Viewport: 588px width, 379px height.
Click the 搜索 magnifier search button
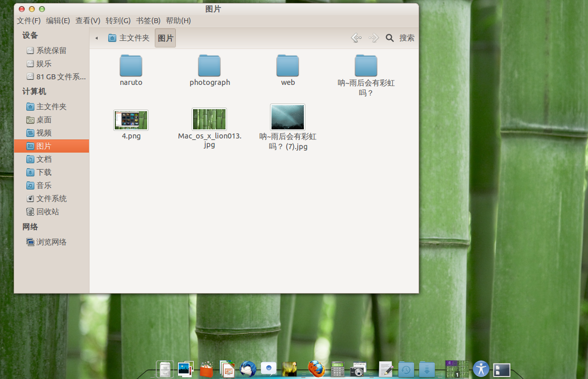pos(400,38)
